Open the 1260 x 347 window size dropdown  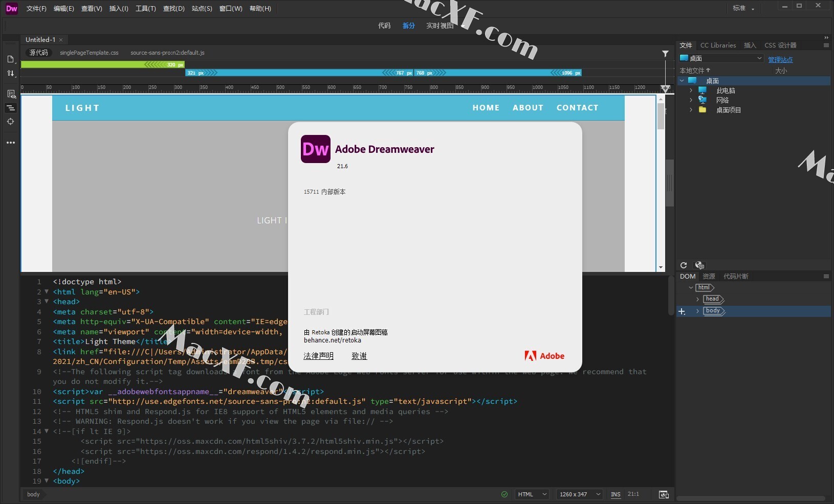[580, 494]
